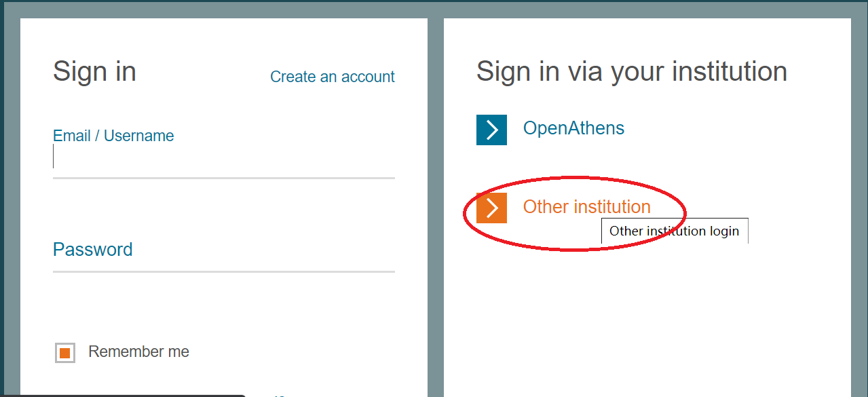Click the Sign in via your institution heading
The width and height of the screenshot is (868, 397).
[x=631, y=71]
